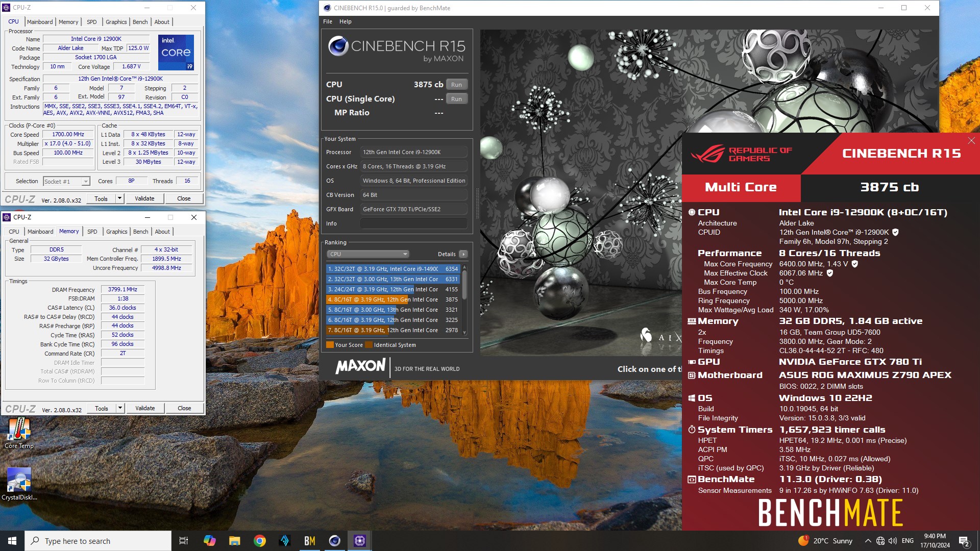Open File Explorer from taskbar
The width and height of the screenshot is (980, 551).
point(234,541)
